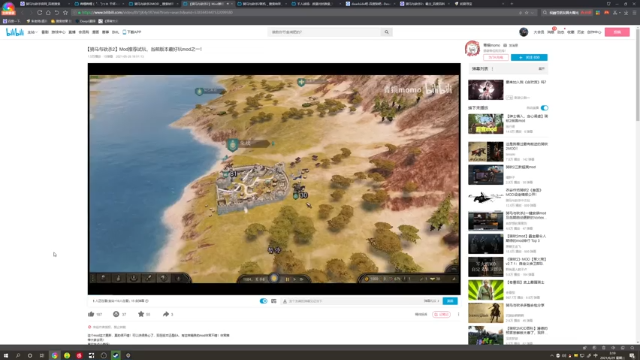Expand the danmaku list panel

point(541,69)
